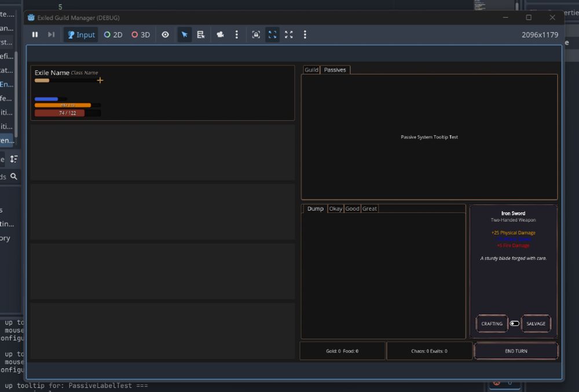Select the Dump inventory tab
The width and height of the screenshot is (579, 392).
tap(316, 208)
